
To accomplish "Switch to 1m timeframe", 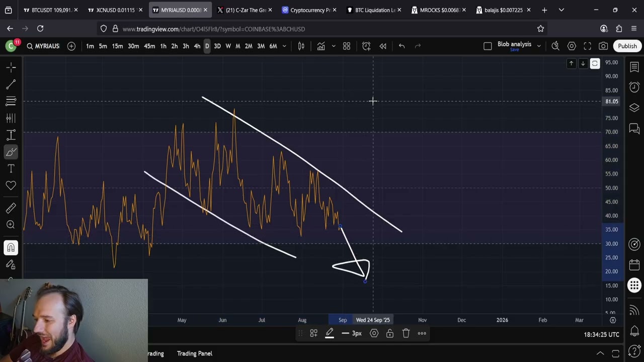I will point(90,46).
